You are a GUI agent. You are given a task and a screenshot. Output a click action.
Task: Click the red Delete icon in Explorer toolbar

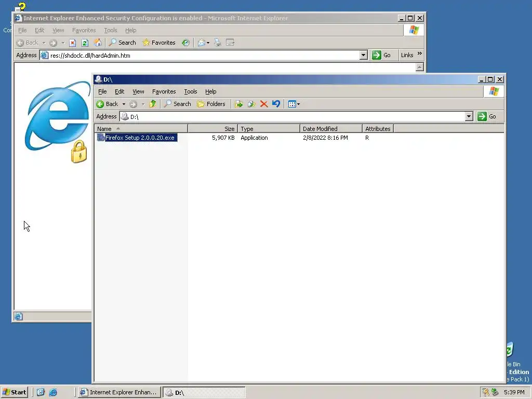point(264,104)
